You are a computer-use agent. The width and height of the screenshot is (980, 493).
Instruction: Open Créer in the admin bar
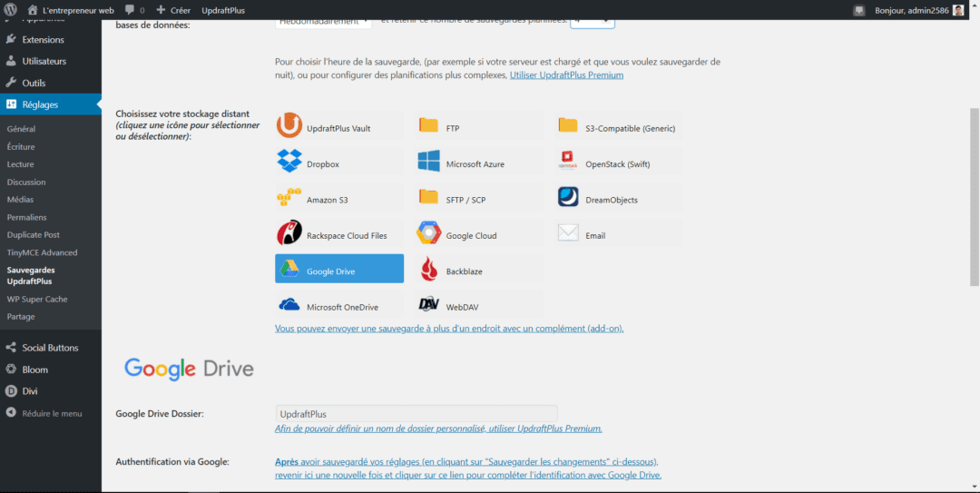(173, 10)
